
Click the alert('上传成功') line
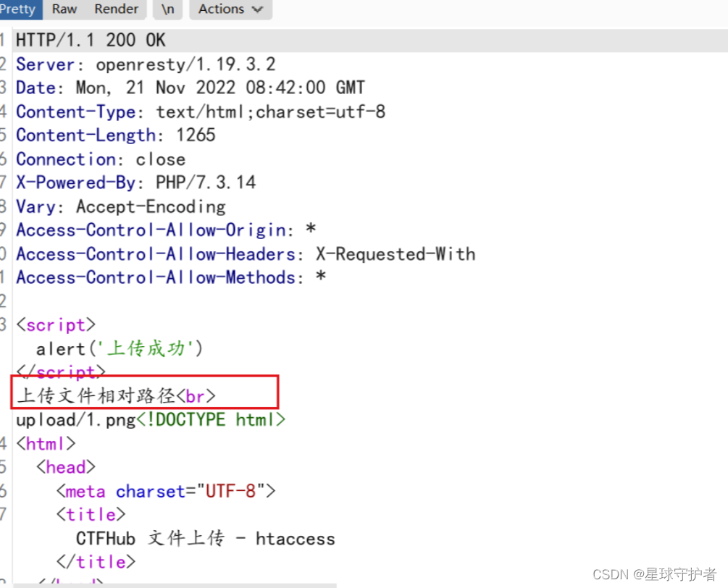(x=120, y=348)
